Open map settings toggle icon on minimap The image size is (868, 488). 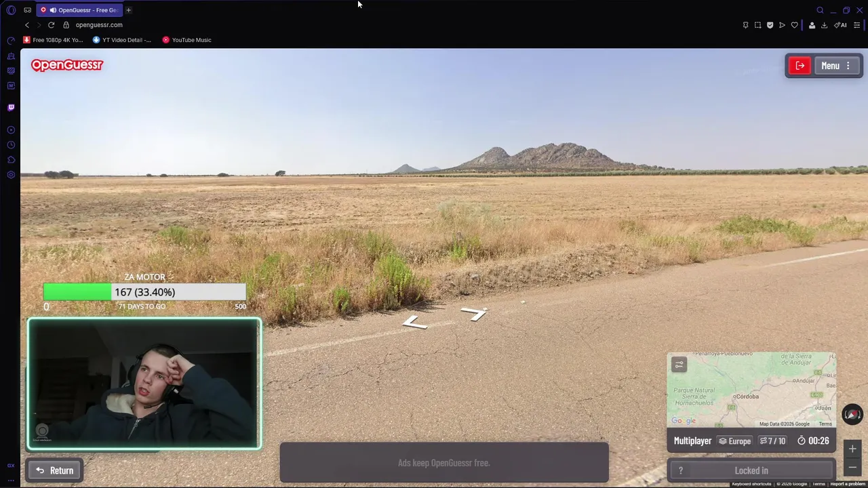[x=679, y=365]
